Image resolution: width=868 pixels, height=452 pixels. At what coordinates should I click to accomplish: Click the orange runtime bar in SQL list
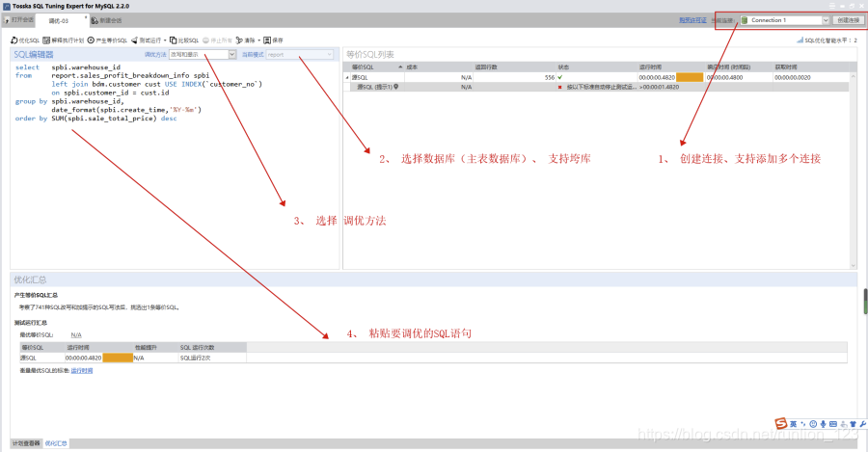(x=690, y=77)
